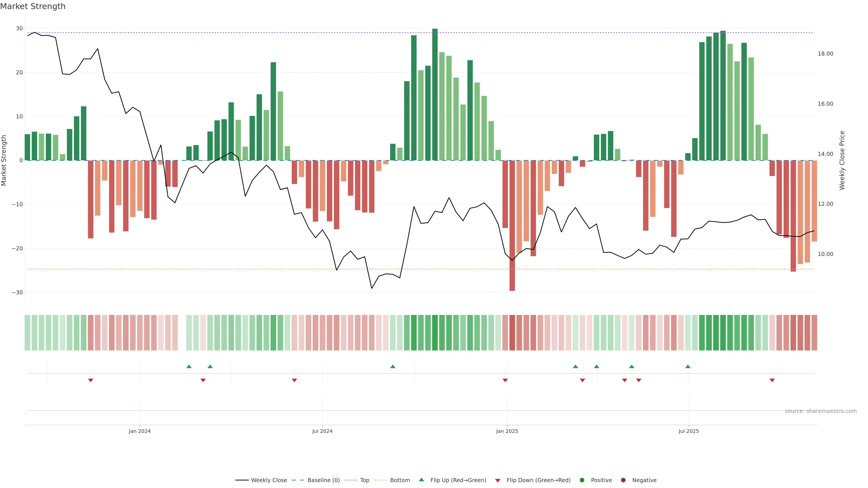This screenshot has height=488, width=868.
Task: Click the darkest red heat-strip cell after Jan 2025
Action: [512, 333]
